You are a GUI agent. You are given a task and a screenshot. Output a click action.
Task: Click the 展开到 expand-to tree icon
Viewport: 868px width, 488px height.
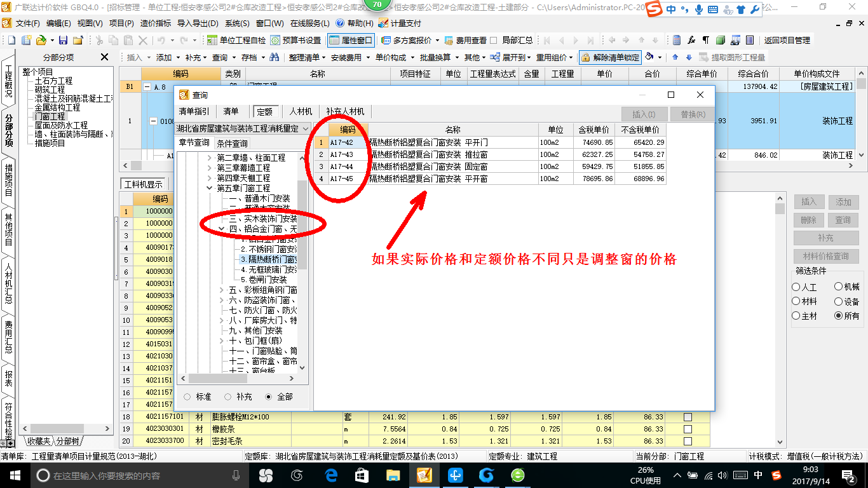tap(494, 57)
